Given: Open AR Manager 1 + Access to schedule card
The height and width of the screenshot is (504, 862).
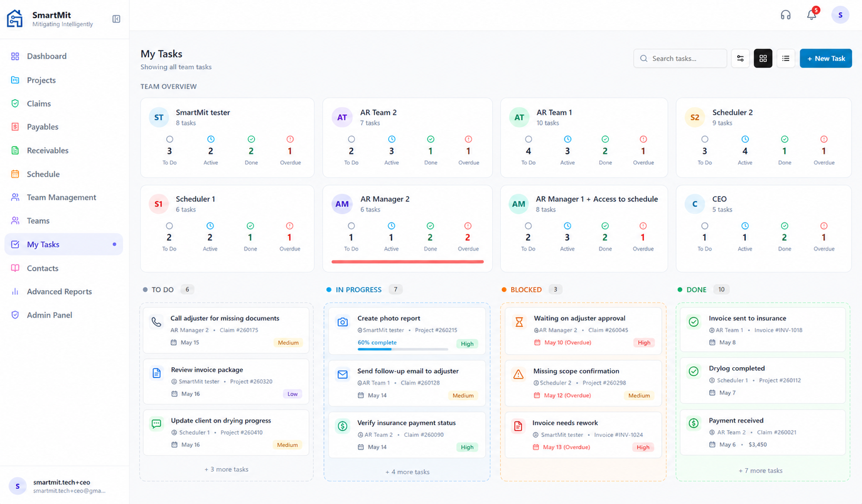Looking at the screenshot, I should pyautogui.click(x=584, y=228).
